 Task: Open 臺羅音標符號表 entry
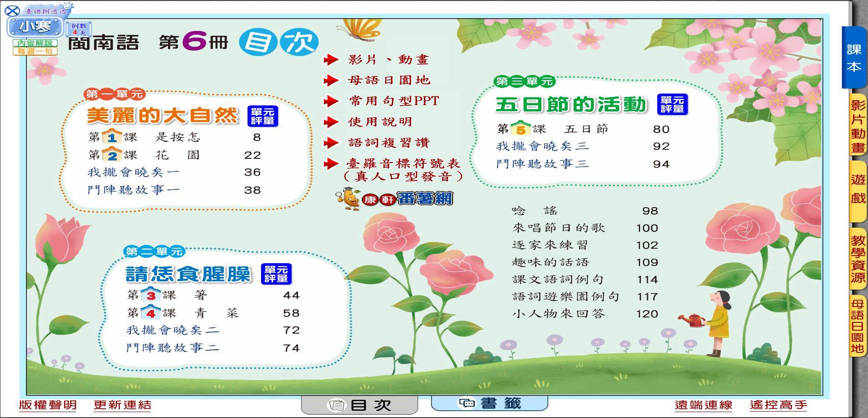(x=404, y=169)
